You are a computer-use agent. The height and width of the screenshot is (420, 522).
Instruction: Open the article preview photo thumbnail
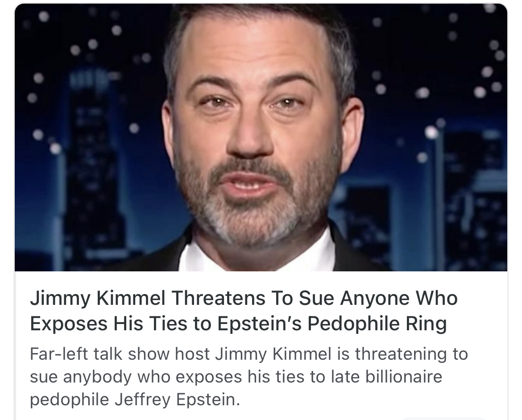pyautogui.click(x=261, y=137)
